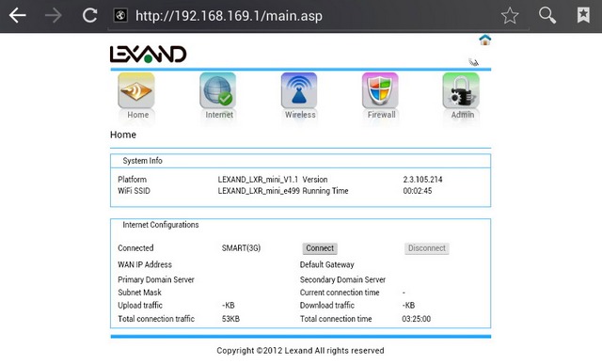Click the WAN IP Address label
This screenshot has width=602, height=364.
(145, 264)
